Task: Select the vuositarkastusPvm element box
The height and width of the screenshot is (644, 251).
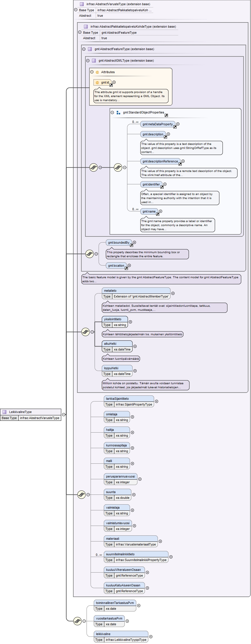Action: (109, 621)
